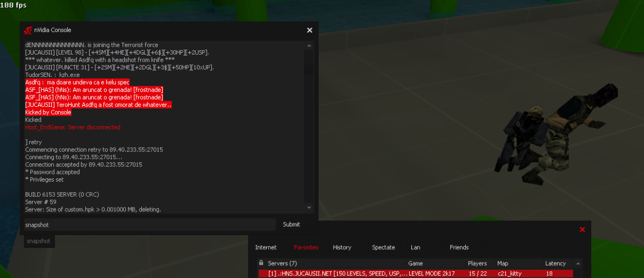Close the server browser with red X
Viewport: 644px width, 278px height.
pos(582,230)
